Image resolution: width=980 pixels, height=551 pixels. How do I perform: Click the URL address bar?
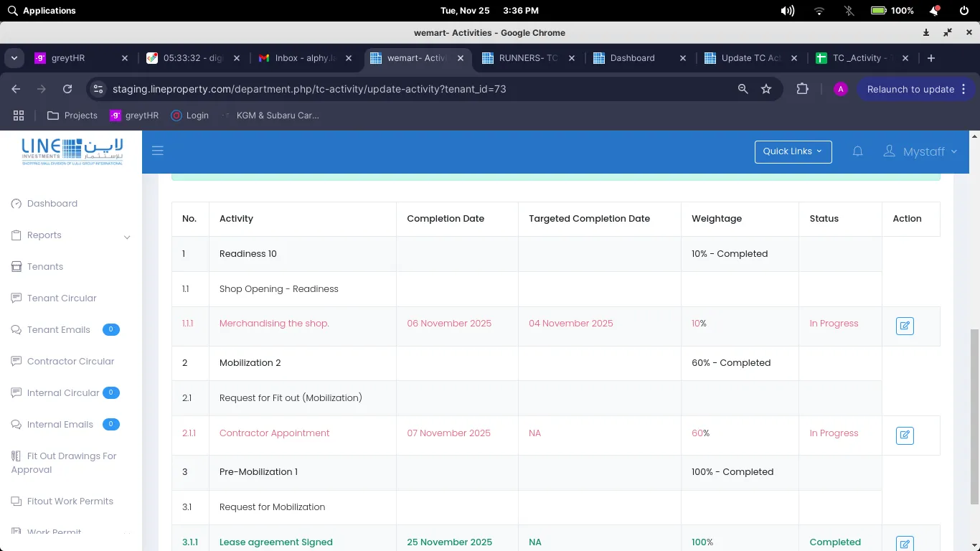pos(416,89)
